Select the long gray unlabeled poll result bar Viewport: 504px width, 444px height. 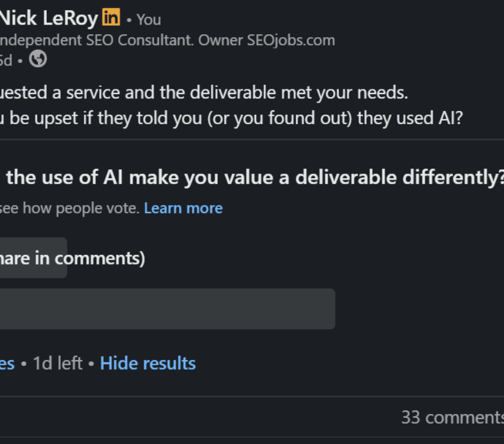point(167,308)
